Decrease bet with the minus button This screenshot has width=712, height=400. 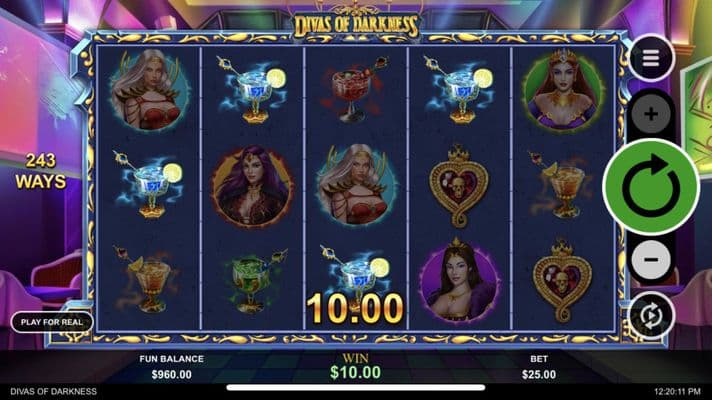click(x=651, y=259)
